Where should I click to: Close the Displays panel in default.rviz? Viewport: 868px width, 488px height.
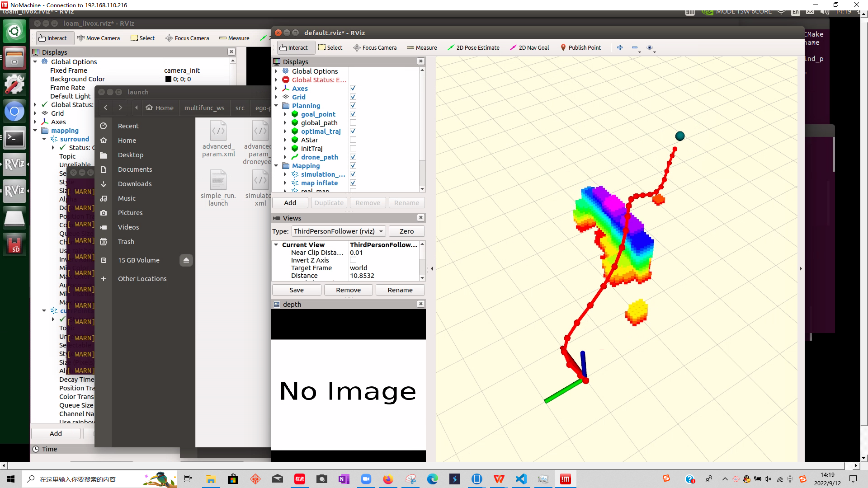click(420, 61)
